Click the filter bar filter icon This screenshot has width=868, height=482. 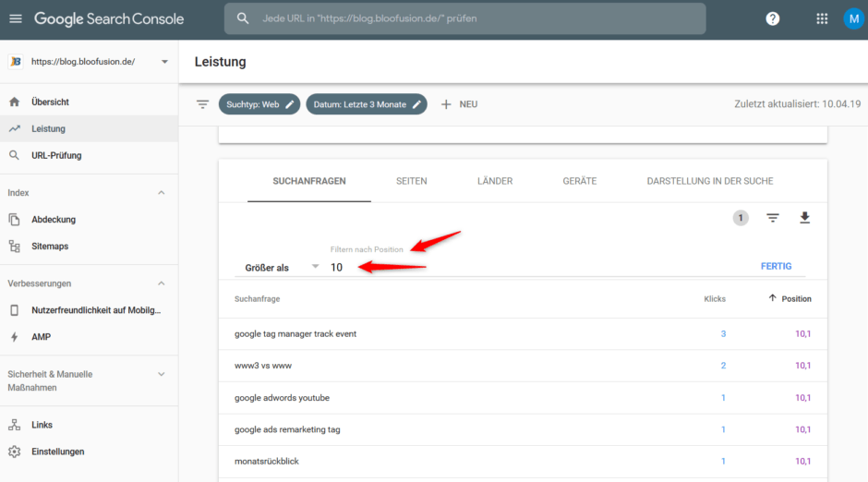(x=202, y=104)
